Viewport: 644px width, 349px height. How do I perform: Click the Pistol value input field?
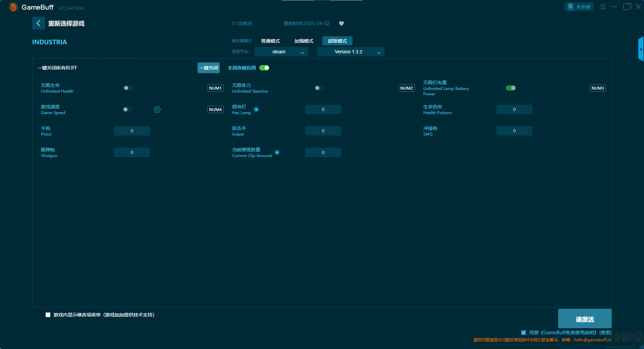coord(132,131)
